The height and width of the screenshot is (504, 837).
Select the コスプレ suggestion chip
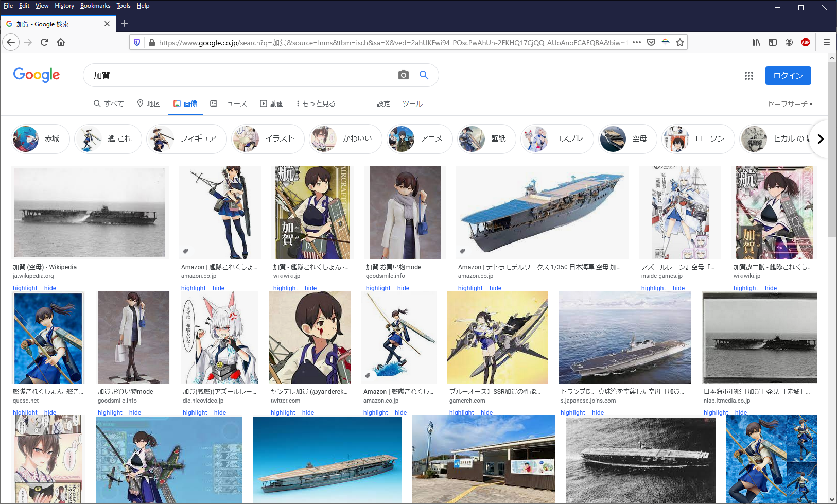(557, 138)
